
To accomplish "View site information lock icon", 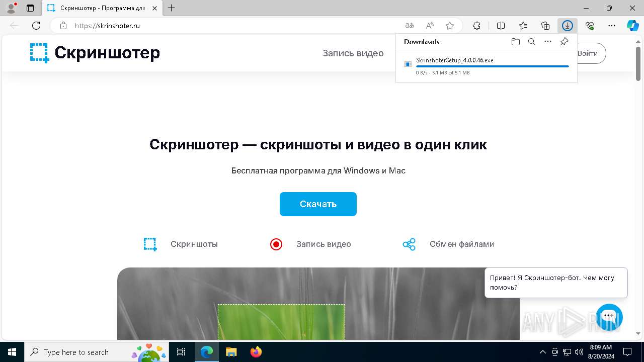I will click(x=63, y=26).
